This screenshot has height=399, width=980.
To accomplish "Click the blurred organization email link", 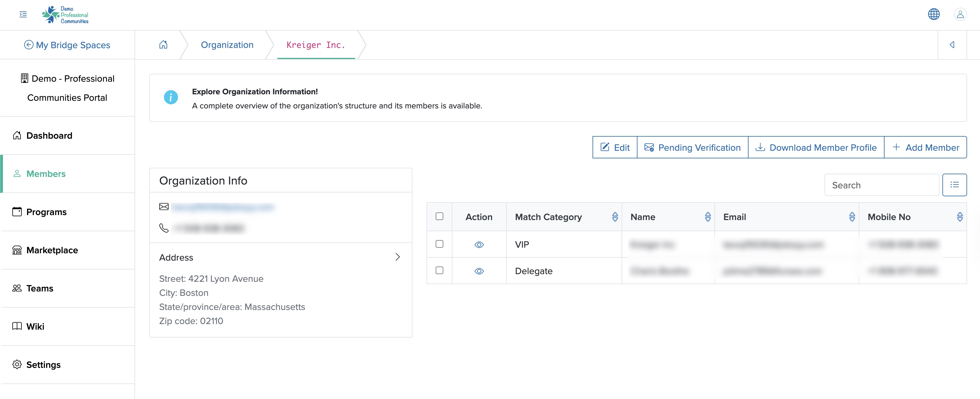I will [223, 207].
